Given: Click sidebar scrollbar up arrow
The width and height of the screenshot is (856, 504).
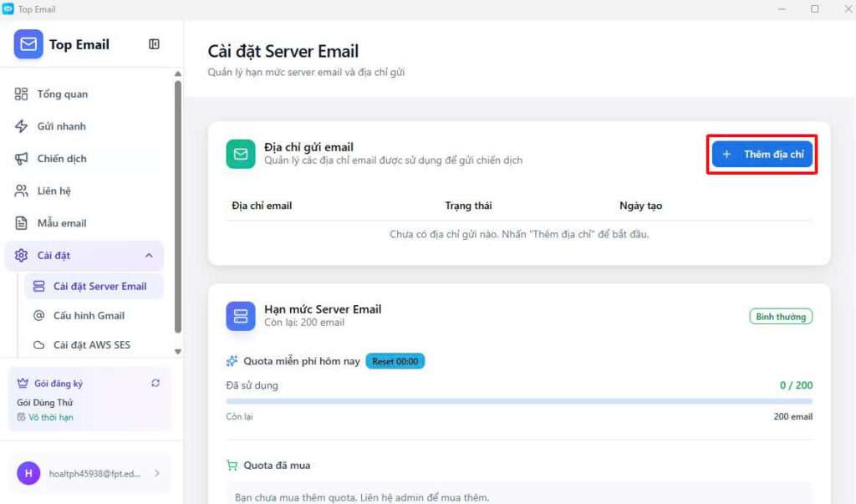Looking at the screenshot, I should [x=178, y=74].
